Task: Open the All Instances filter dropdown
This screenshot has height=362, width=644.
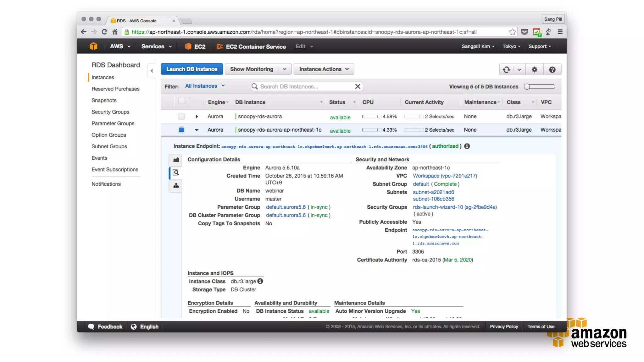Action: [205, 86]
